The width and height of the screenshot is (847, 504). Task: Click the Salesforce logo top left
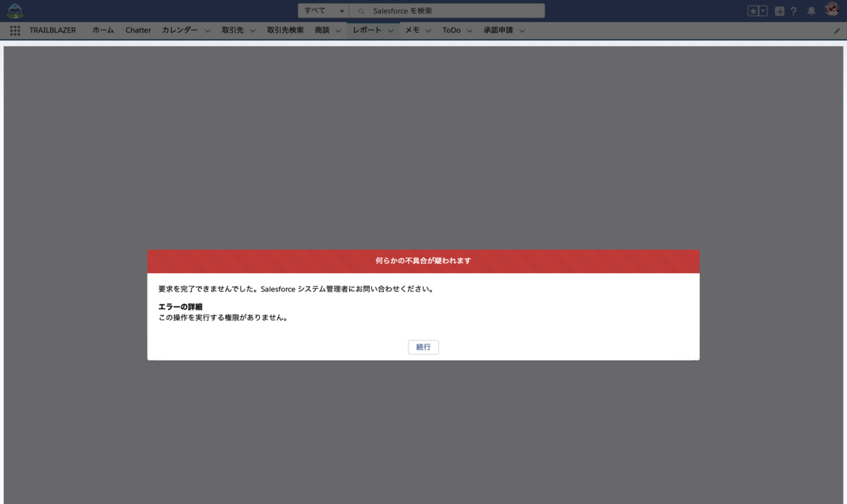pyautogui.click(x=16, y=10)
